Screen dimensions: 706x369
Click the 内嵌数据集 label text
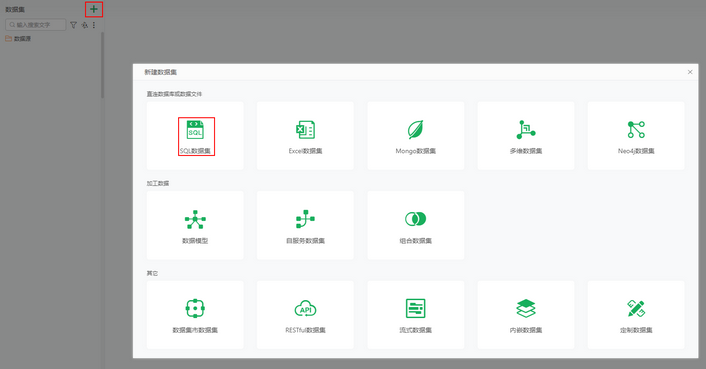(525, 330)
